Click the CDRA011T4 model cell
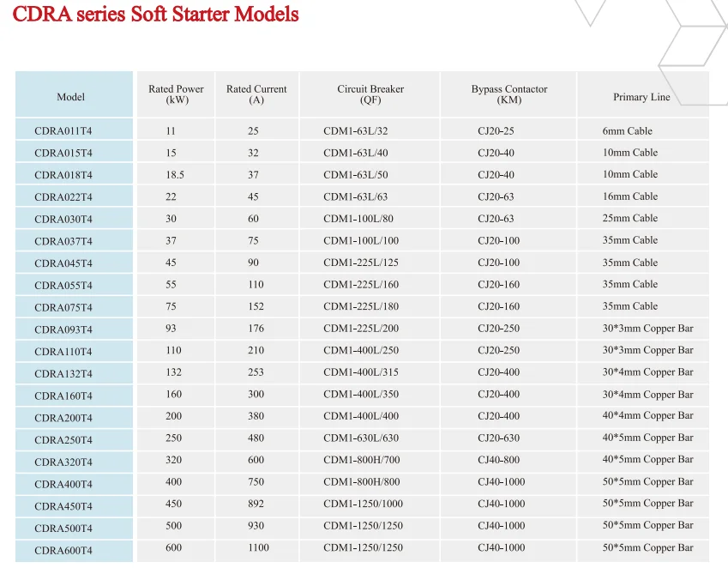The width and height of the screenshot is (728, 574). [x=63, y=131]
